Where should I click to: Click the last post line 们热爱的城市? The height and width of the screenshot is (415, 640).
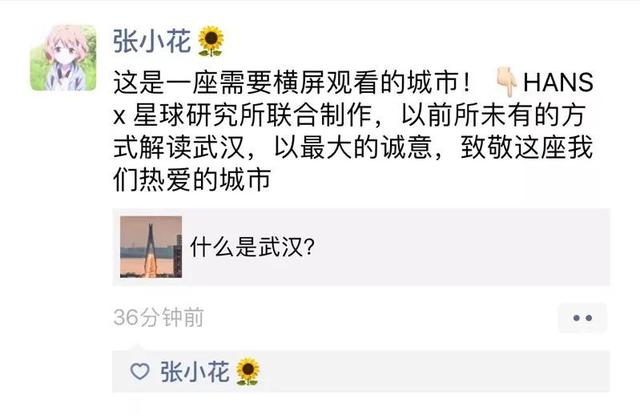192,179
